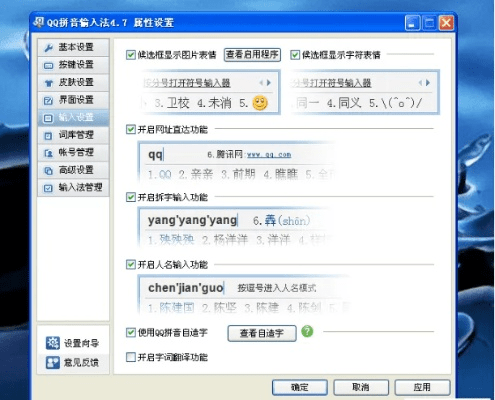Open the www.qq.com link in preview
This screenshot has width=495, height=400.
click(x=269, y=155)
